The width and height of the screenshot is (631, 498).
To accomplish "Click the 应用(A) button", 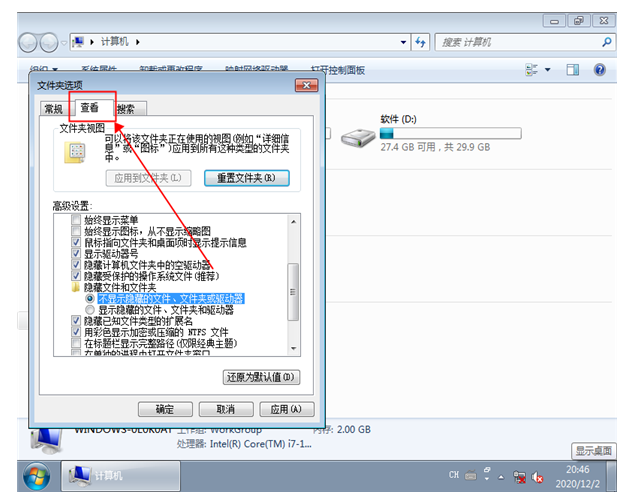I will (x=287, y=410).
